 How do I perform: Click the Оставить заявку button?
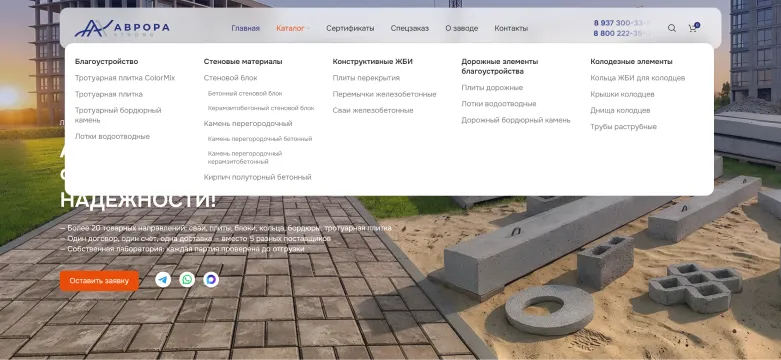click(x=99, y=281)
